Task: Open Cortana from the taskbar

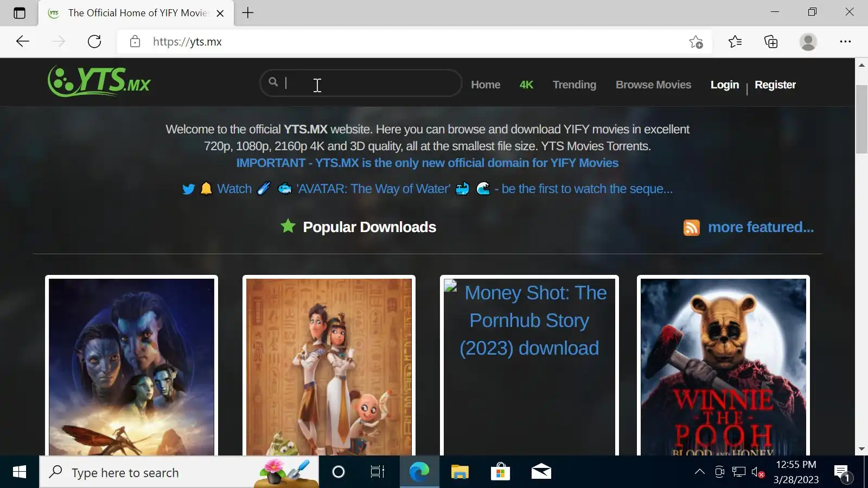Action: coord(339,472)
